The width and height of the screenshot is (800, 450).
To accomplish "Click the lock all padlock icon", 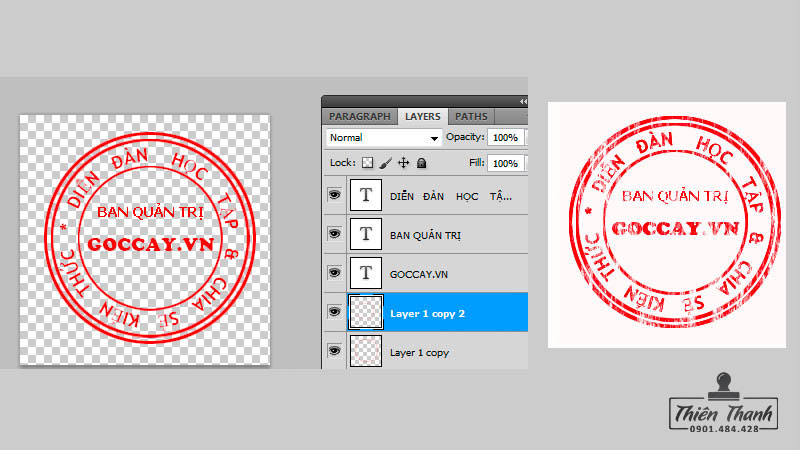I will click(x=421, y=162).
